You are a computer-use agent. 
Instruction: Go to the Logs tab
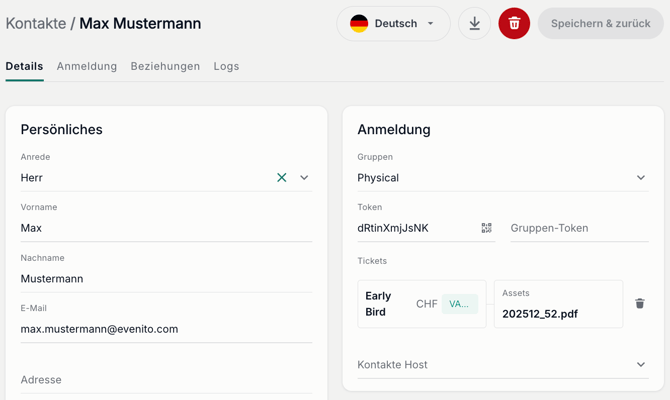point(226,66)
